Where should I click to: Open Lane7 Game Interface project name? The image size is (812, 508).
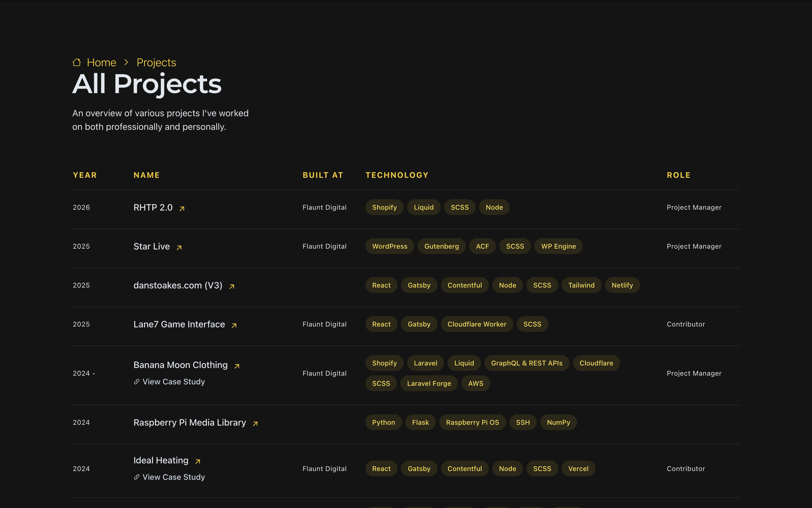(179, 325)
